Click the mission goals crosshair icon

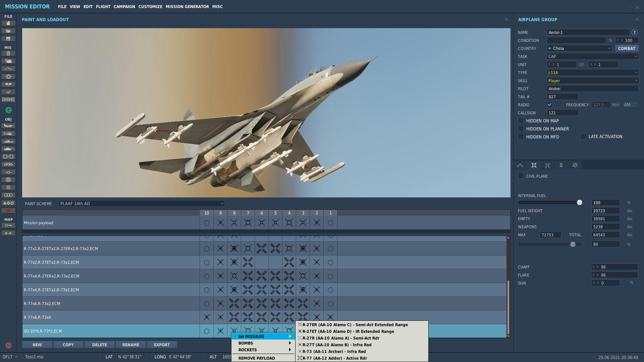(x=8, y=76)
